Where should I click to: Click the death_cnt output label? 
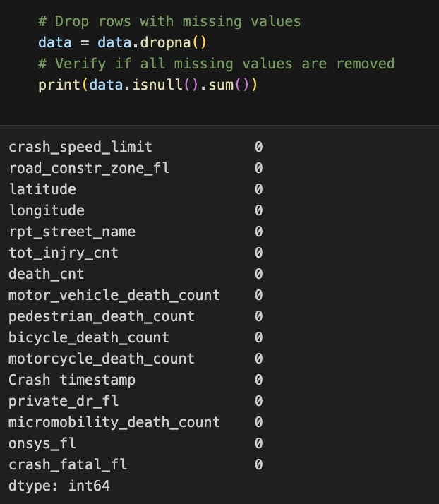[47, 274]
